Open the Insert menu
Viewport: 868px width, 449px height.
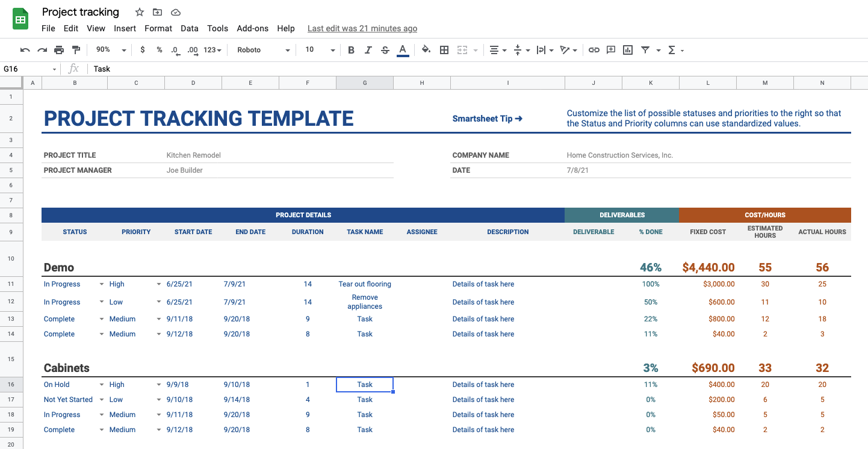(x=125, y=28)
